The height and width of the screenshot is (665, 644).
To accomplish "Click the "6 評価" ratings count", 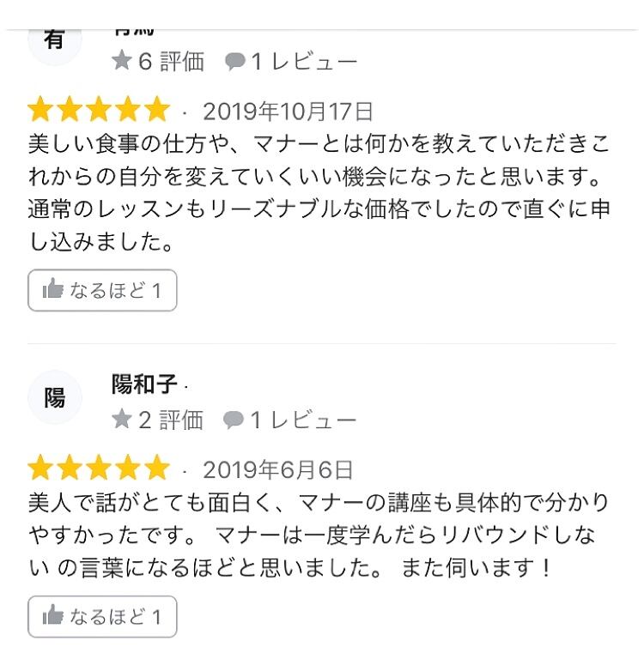I will point(172,62).
